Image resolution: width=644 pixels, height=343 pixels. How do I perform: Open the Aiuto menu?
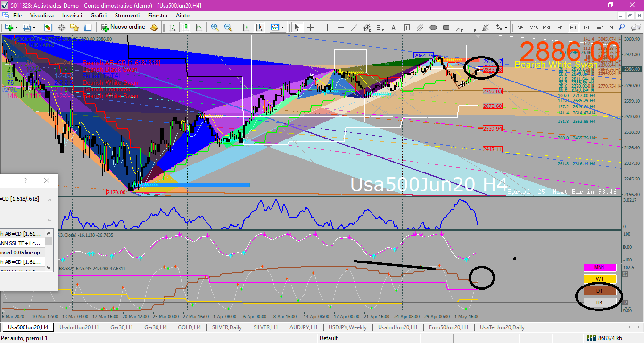click(182, 16)
